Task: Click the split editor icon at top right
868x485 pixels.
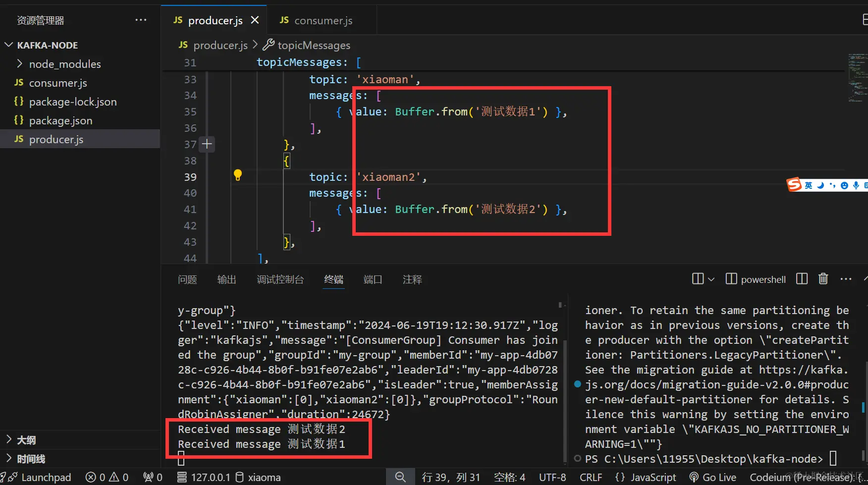Action: pos(865,20)
